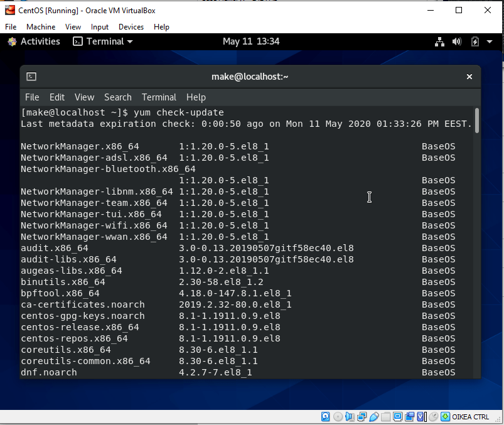
Task: Click the USB devices status icon
Action: [374, 417]
